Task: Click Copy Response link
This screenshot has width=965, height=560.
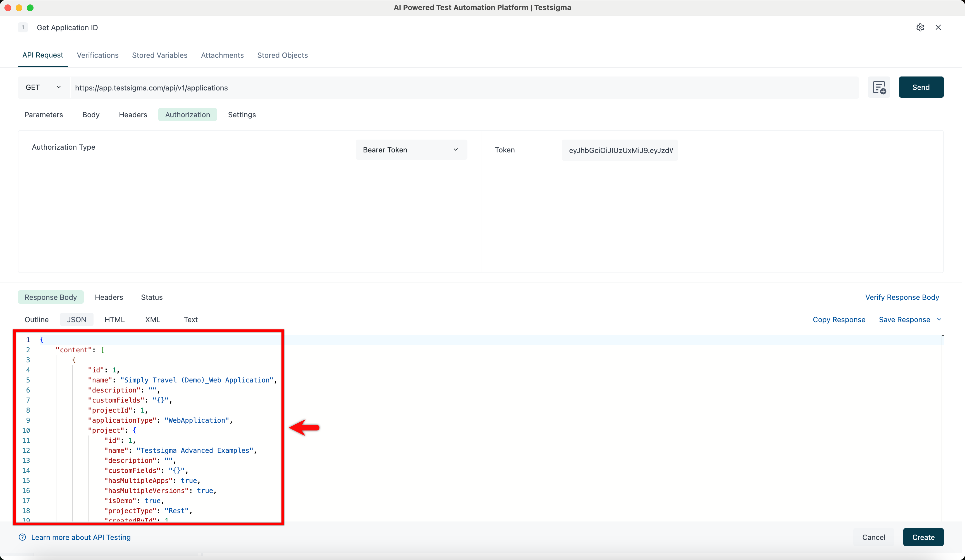Action: (839, 320)
